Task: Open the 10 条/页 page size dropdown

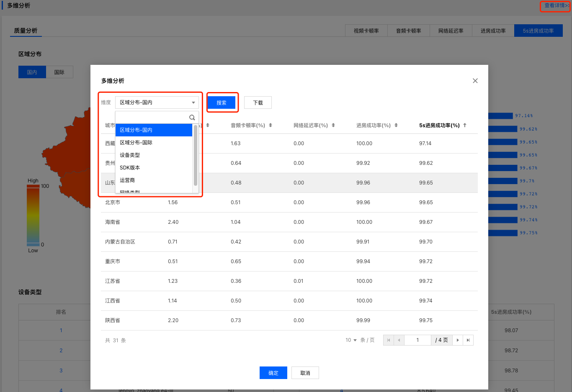Action: click(x=351, y=340)
